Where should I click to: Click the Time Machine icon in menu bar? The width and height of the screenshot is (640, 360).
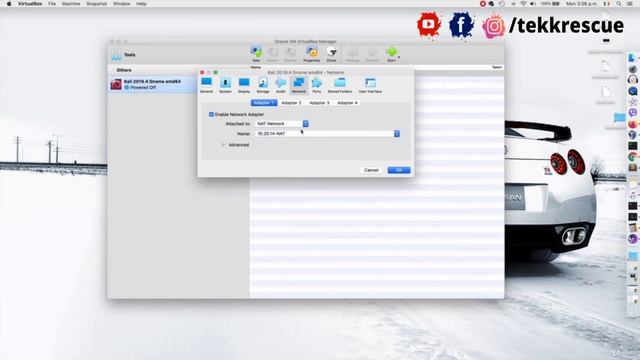coord(502,4)
